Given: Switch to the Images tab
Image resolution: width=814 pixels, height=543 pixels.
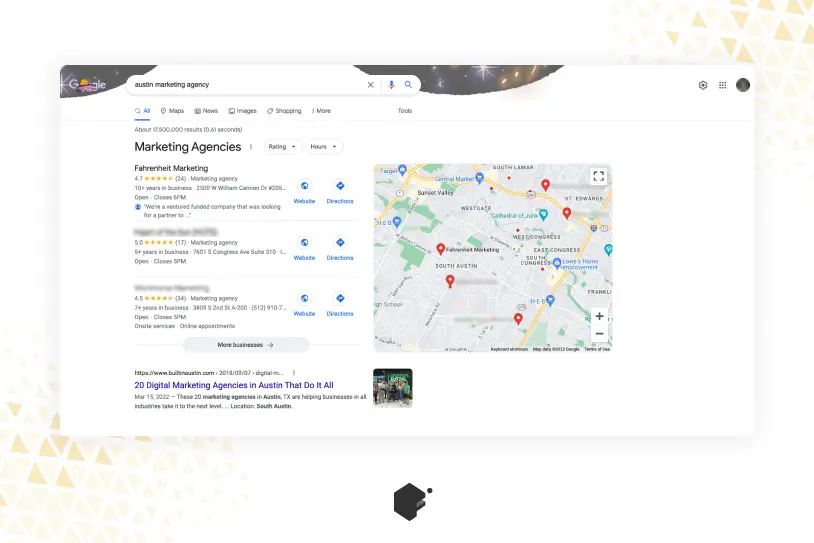Looking at the screenshot, I should coord(242,111).
